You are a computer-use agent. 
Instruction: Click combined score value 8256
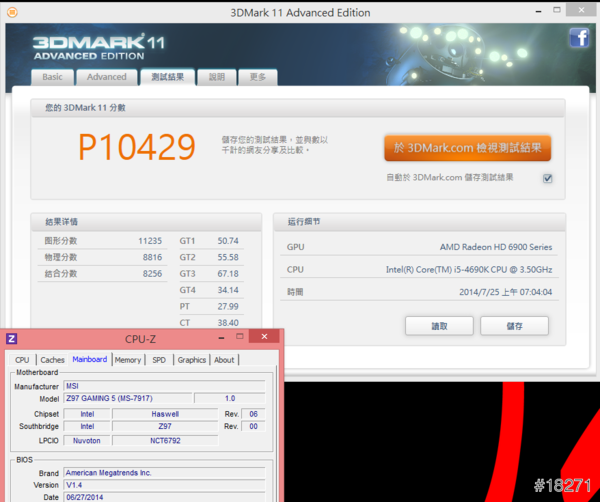(x=152, y=274)
